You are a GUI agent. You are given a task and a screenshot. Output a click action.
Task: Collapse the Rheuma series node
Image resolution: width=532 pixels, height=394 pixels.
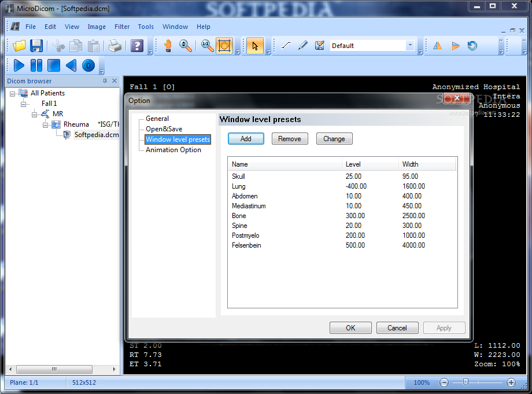tap(45, 125)
